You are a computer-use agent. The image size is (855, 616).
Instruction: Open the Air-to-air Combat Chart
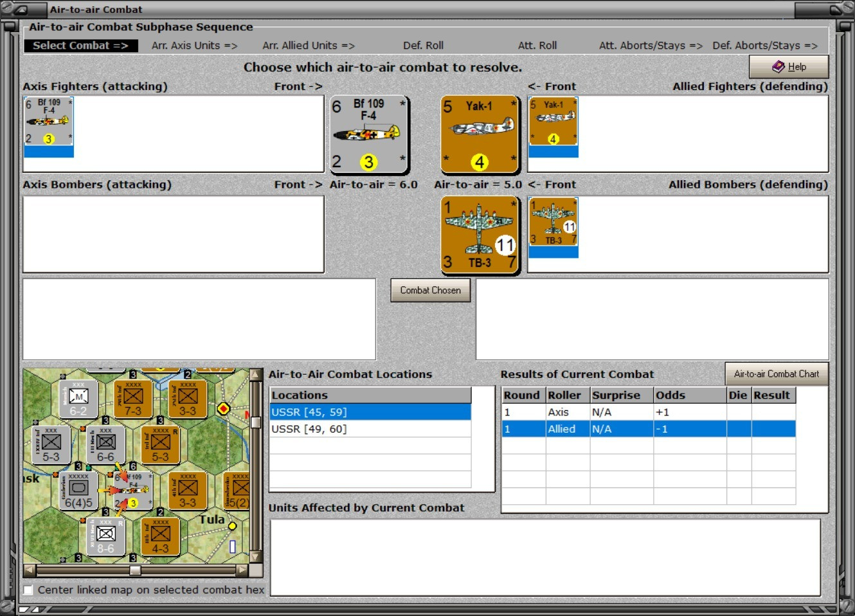[777, 374]
